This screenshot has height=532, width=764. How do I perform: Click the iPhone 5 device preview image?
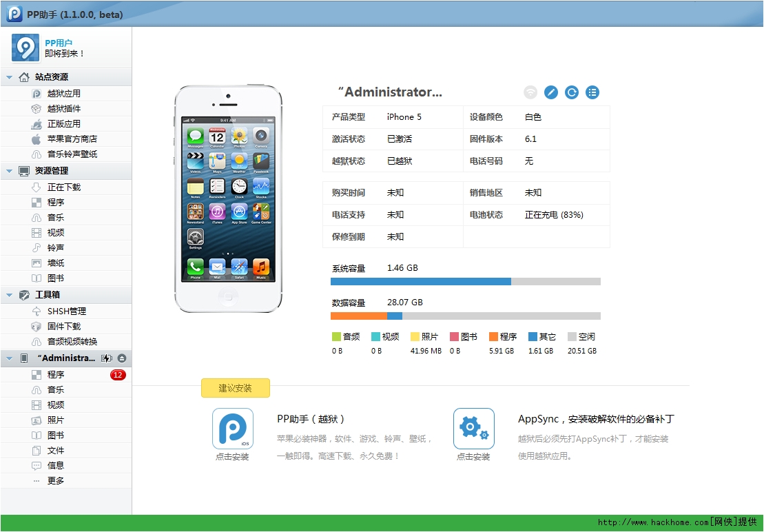pos(229,198)
